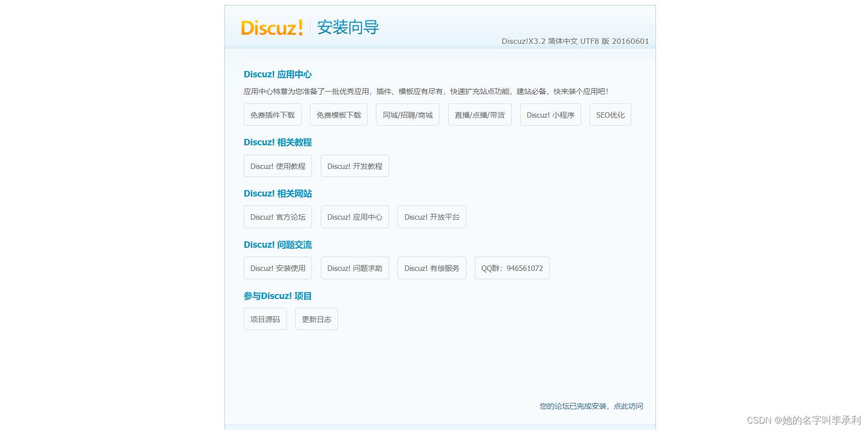This screenshot has width=868, height=430.
Task: Open the Discuz! 小程序 button
Action: (x=551, y=115)
